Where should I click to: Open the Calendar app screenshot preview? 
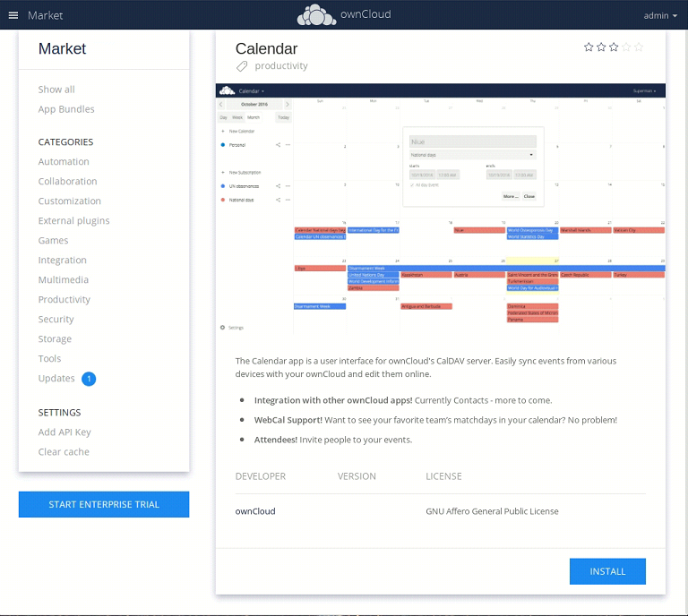[441, 210]
